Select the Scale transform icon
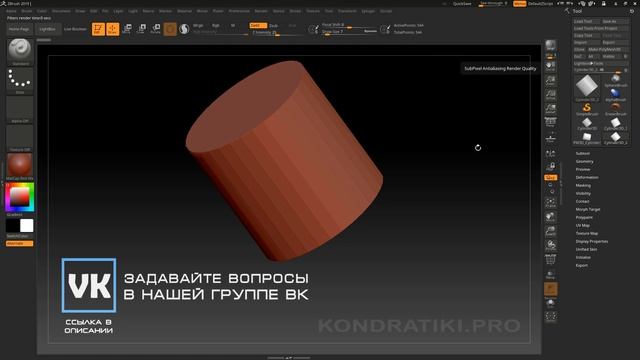The height and width of the screenshot is (360, 640). (141, 29)
